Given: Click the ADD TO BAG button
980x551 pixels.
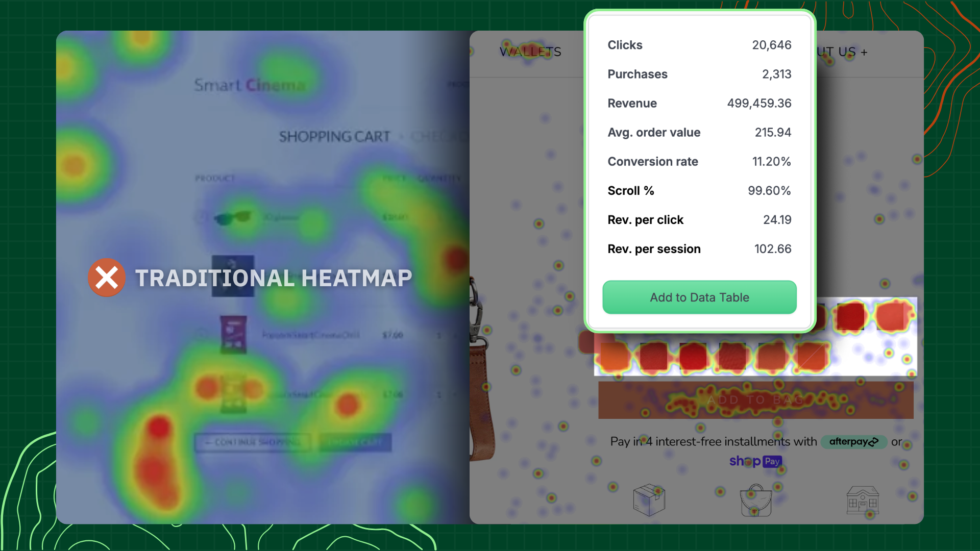Looking at the screenshot, I should pos(755,400).
